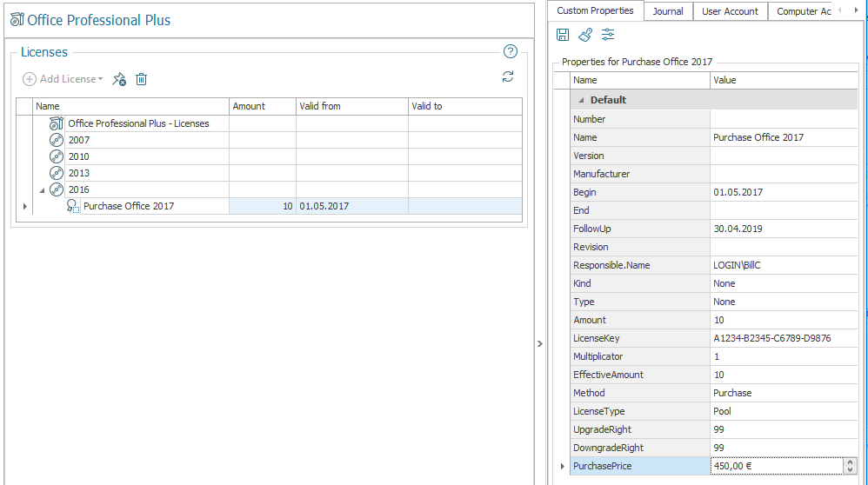Edit the PurchasePrice value field 450,00 €

click(x=777, y=466)
